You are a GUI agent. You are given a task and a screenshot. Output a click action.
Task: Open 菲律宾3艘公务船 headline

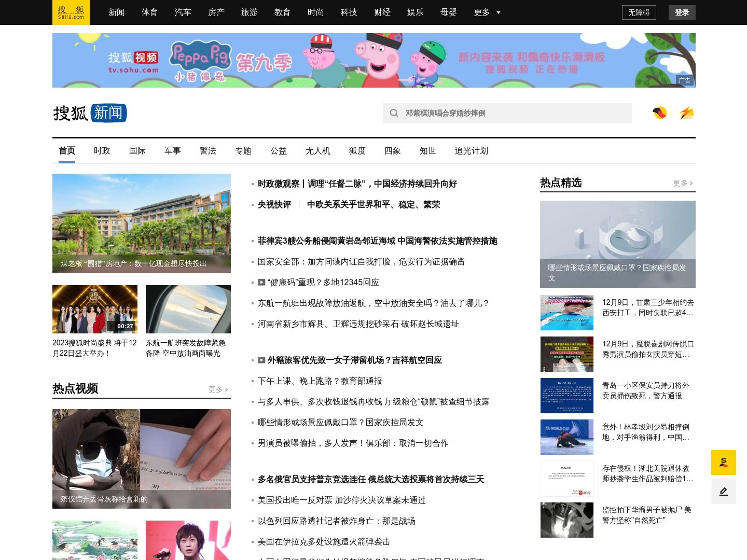pyautogui.click(x=378, y=241)
